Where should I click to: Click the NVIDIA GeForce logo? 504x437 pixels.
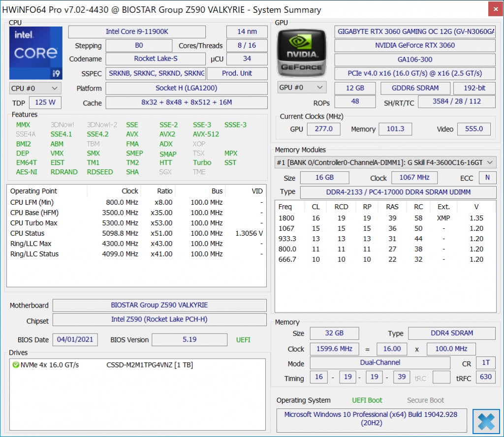coord(302,52)
